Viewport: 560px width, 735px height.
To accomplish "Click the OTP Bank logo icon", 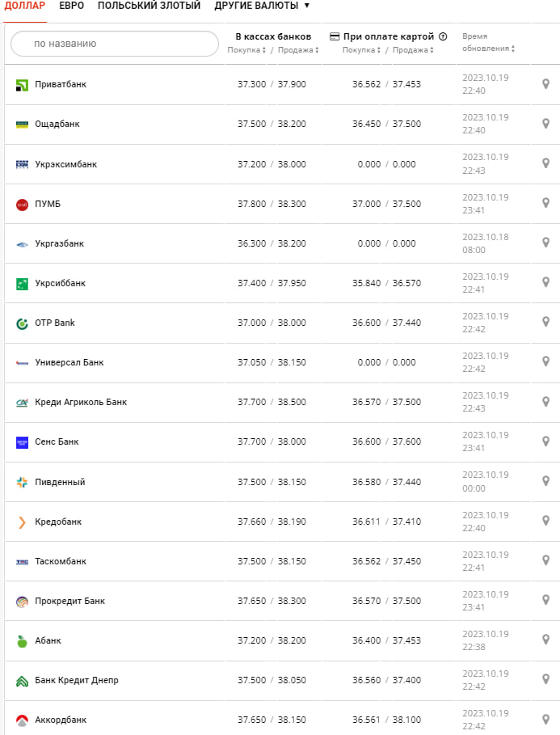I will pyautogui.click(x=22, y=323).
